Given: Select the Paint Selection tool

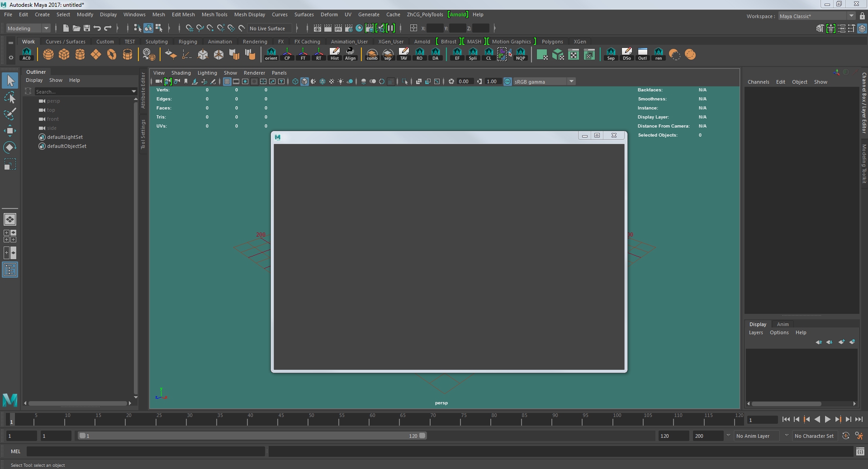Looking at the screenshot, I should (x=9, y=114).
